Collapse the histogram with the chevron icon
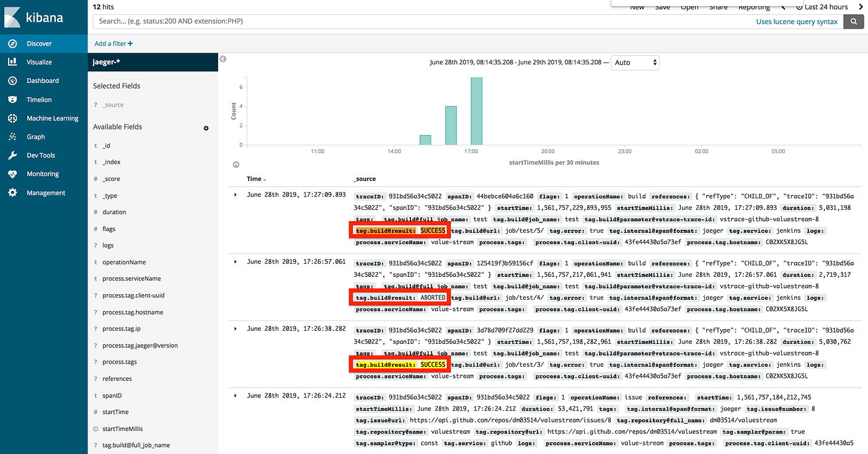 236,165
